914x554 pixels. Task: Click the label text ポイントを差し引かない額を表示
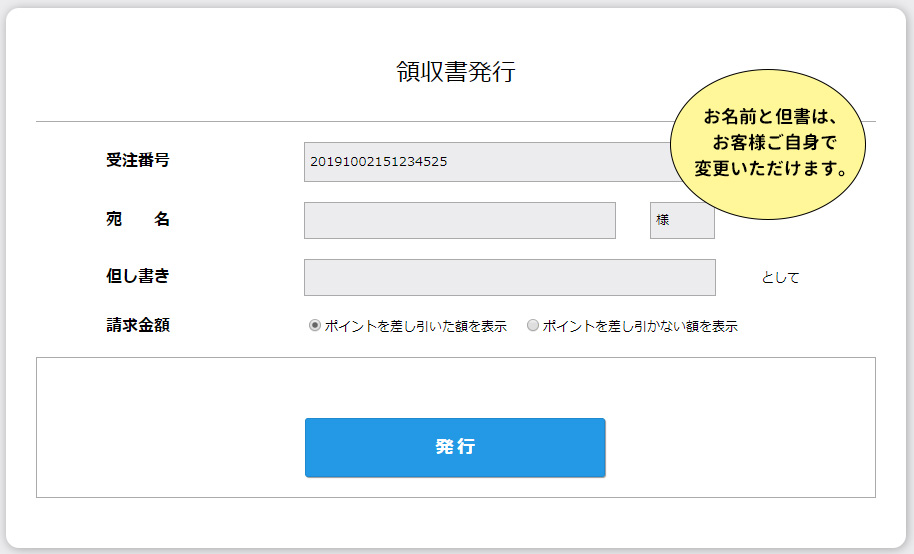click(x=640, y=326)
